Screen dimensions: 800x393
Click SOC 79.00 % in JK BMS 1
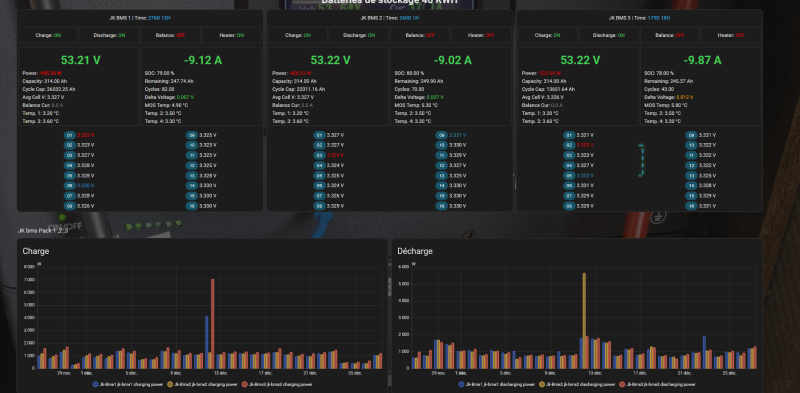(x=160, y=73)
